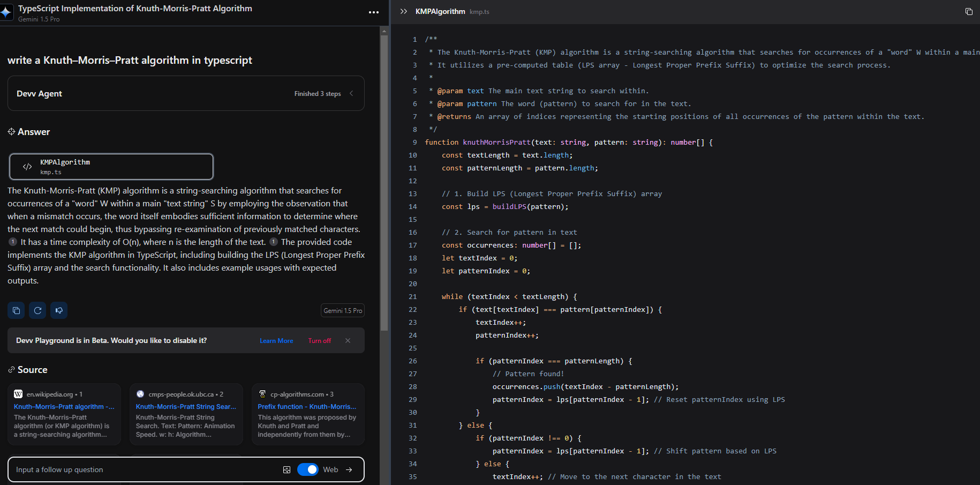Regenerate the answer
The width and height of the screenshot is (980, 485).
[x=37, y=310]
